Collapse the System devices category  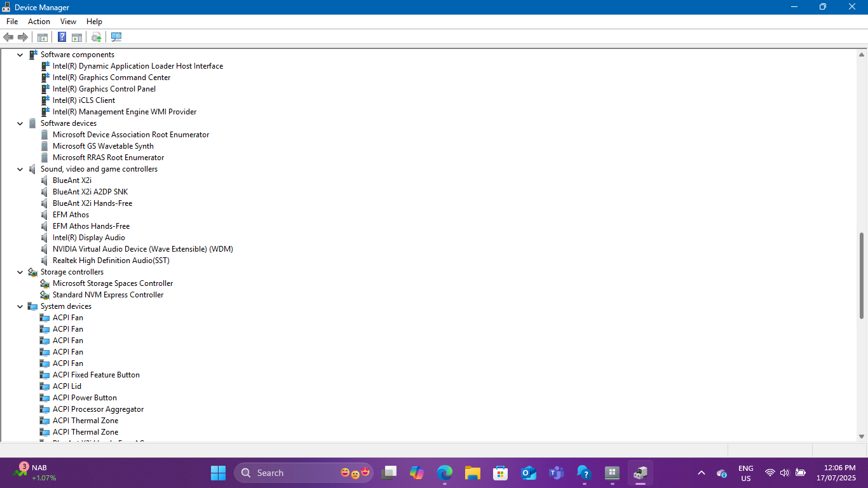pyautogui.click(x=20, y=306)
